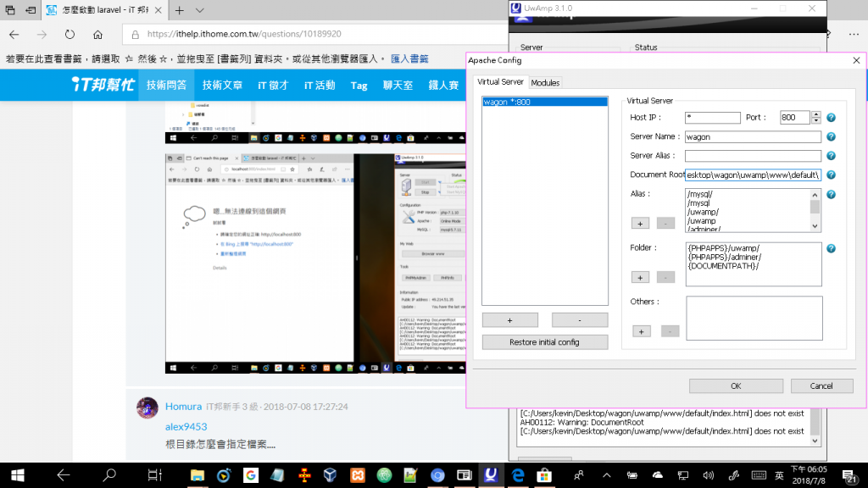The height and width of the screenshot is (488, 868).
Task: Refresh the browser page
Action: pyautogui.click(x=70, y=34)
